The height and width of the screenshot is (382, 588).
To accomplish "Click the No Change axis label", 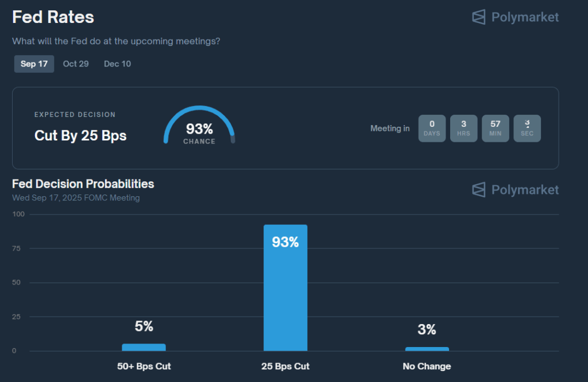I will point(427,366).
